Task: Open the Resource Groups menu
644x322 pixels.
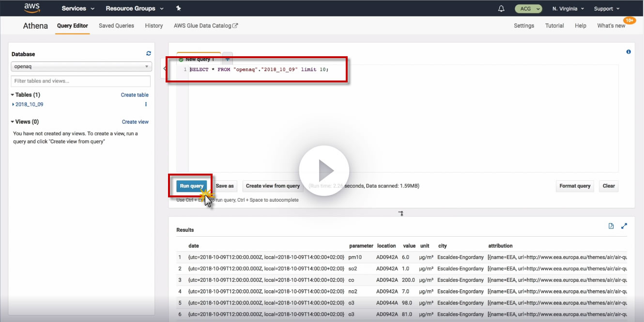Action: coord(135,9)
